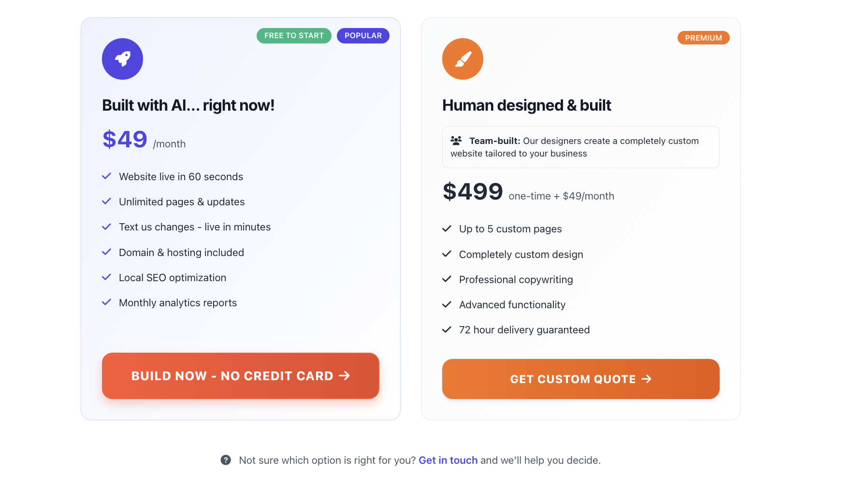Click the Get Custom Quote button
Viewport: 868px width, 486px height.
tap(581, 379)
